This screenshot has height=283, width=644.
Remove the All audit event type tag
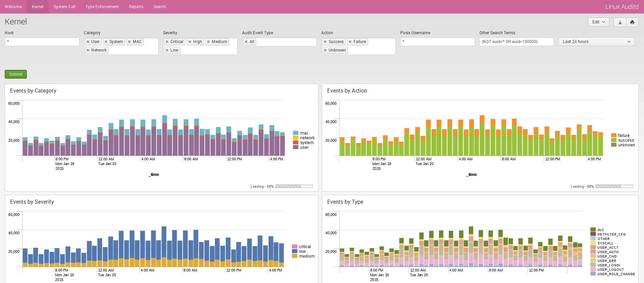(x=246, y=42)
